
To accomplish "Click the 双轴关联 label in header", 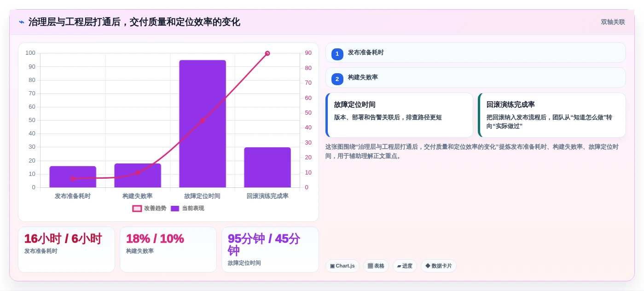I will 613,22.
